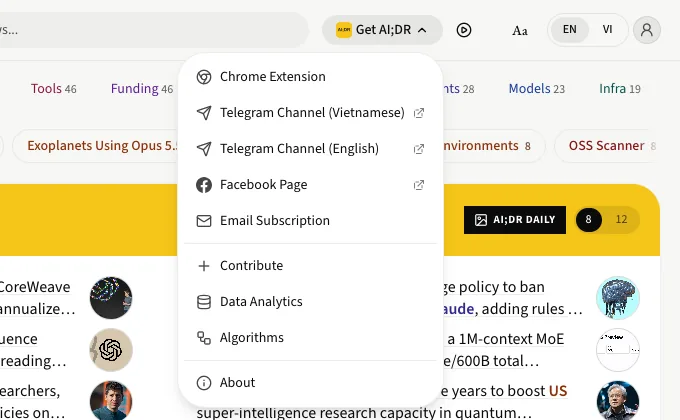Select 12 in the count toggle
680x420 pixels.
(x=621, y=220)
